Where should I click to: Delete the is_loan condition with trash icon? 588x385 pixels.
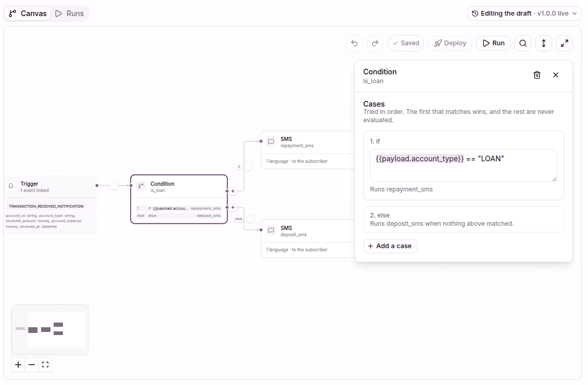pyautogui.click(x=537, y=75)
